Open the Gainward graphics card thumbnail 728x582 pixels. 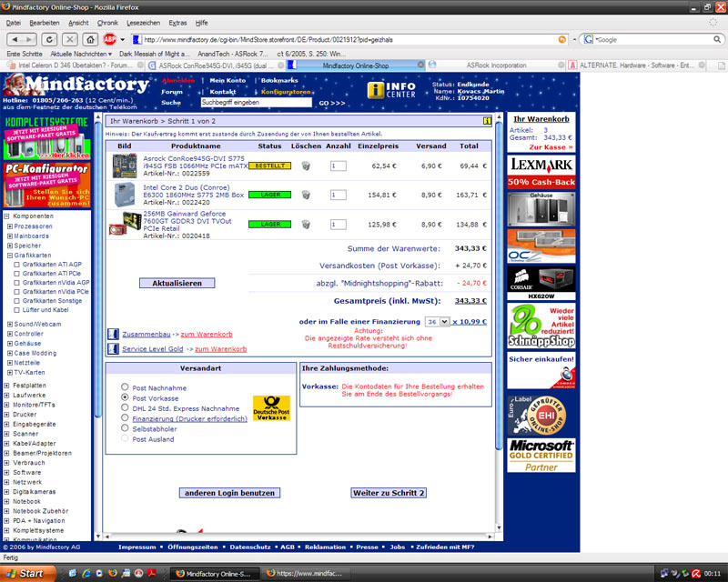pyautogui.click(x=125, y=224)
